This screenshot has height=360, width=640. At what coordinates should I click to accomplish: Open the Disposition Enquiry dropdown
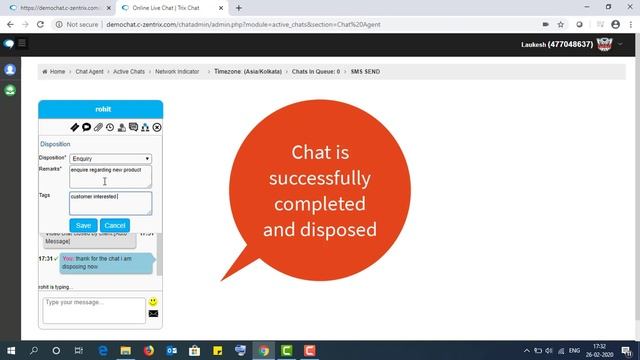tap(111, 158)
